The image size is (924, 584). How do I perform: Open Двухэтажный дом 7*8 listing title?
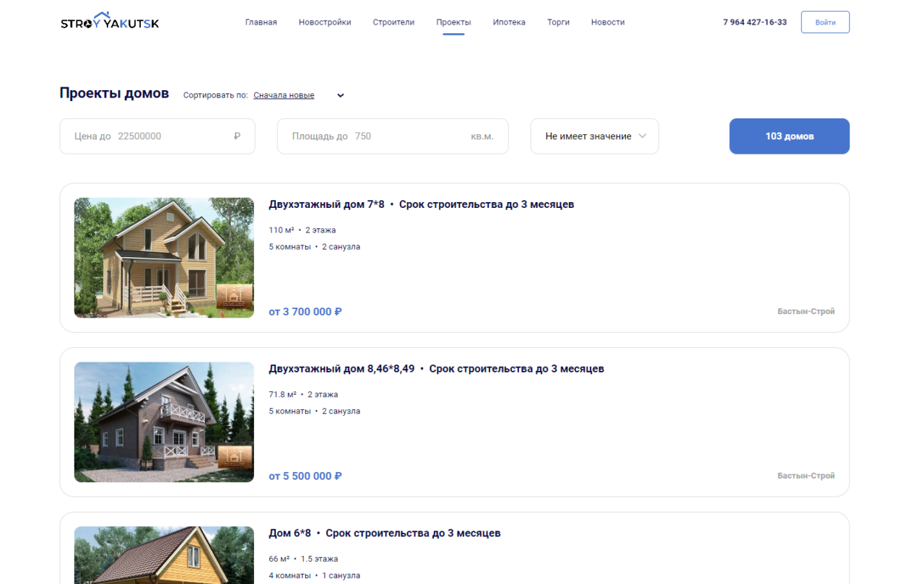click(422, 204)
